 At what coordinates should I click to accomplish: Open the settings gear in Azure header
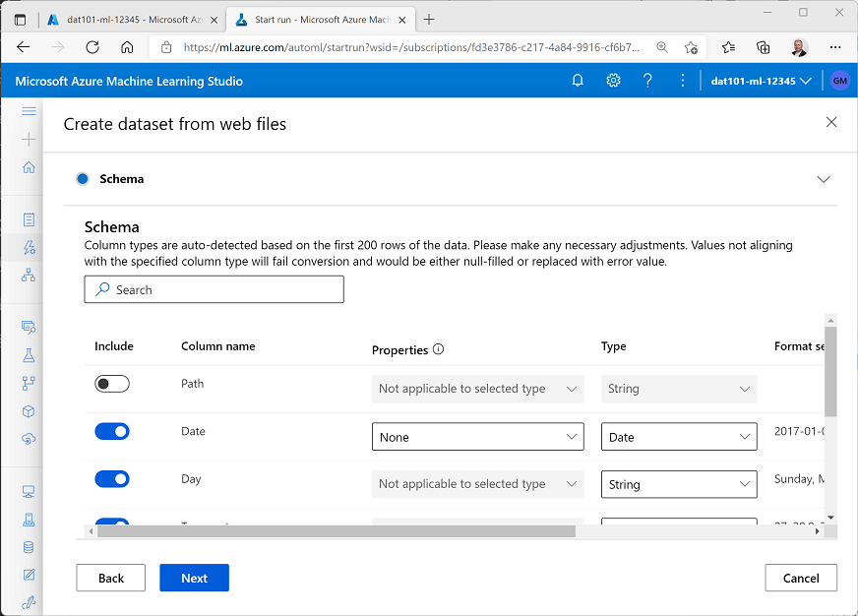pyautogui.click(x=613, y=81)
